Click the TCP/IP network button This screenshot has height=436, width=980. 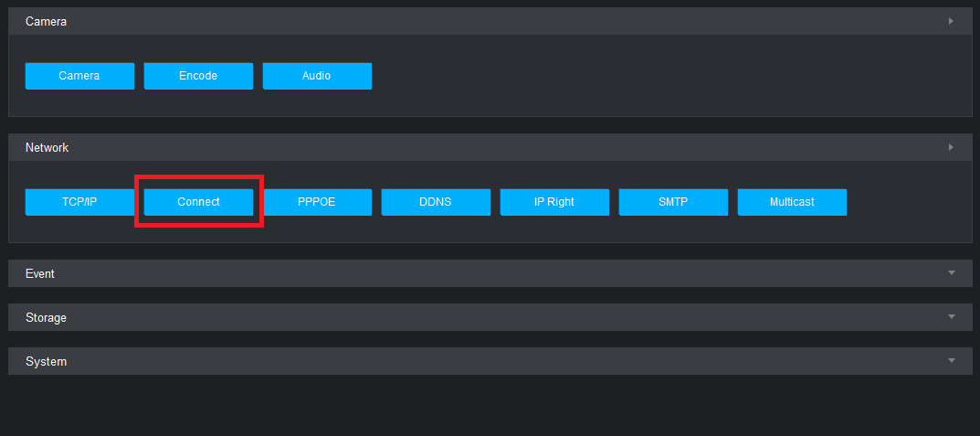[79, 202]
